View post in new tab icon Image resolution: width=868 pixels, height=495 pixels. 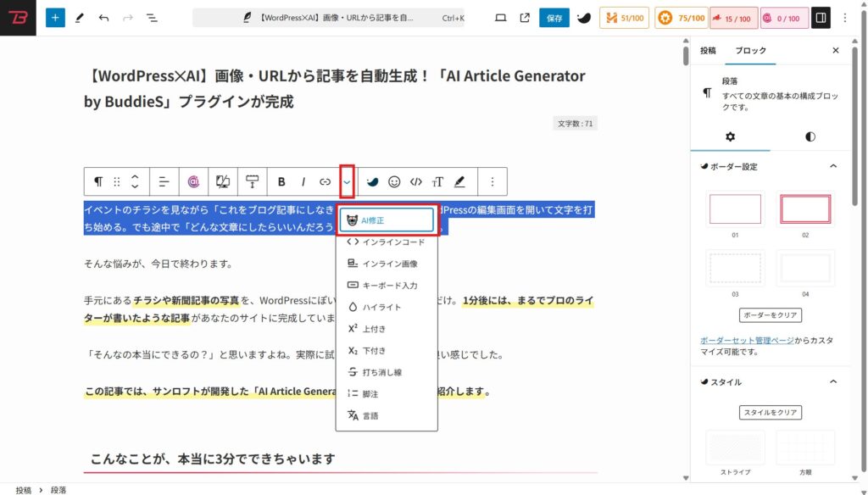point(525,18)
